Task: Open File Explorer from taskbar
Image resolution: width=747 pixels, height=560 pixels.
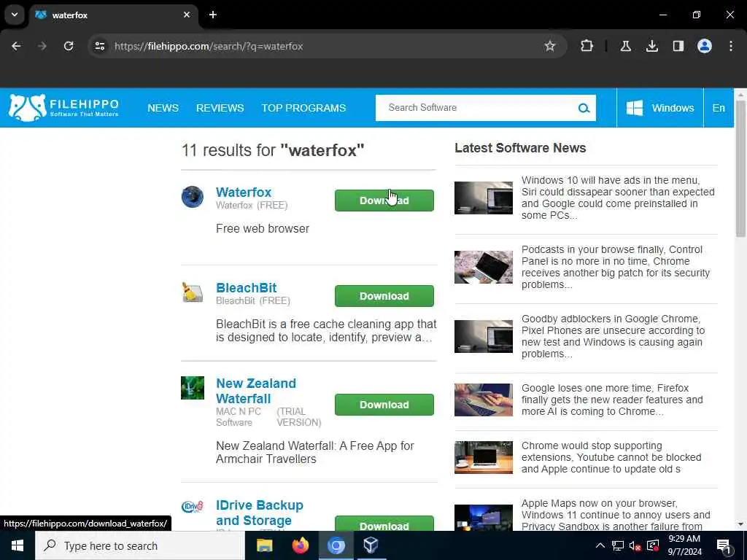Action: 264,545
